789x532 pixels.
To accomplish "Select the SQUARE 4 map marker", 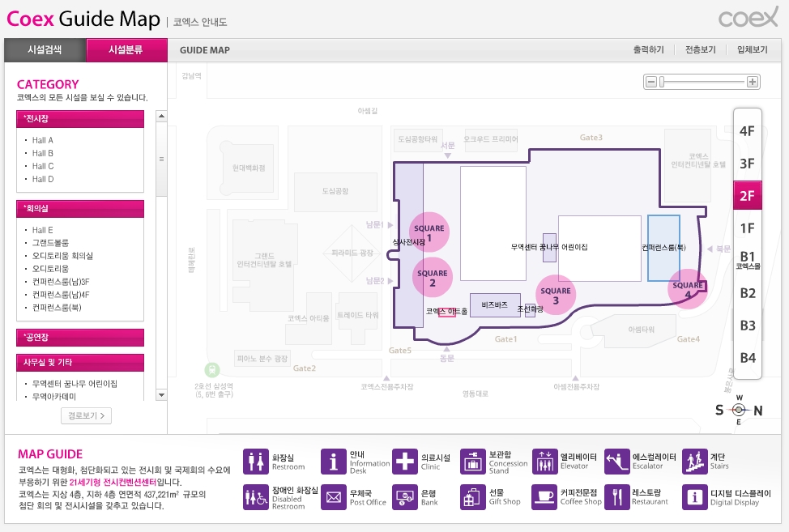I will coord(688,288).
